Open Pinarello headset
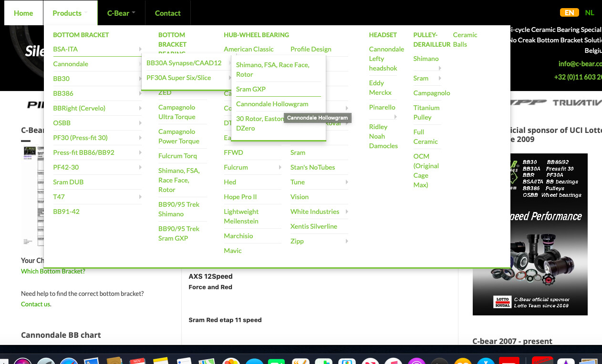This screenshot has width=602, height=364. tap(383, 107)
